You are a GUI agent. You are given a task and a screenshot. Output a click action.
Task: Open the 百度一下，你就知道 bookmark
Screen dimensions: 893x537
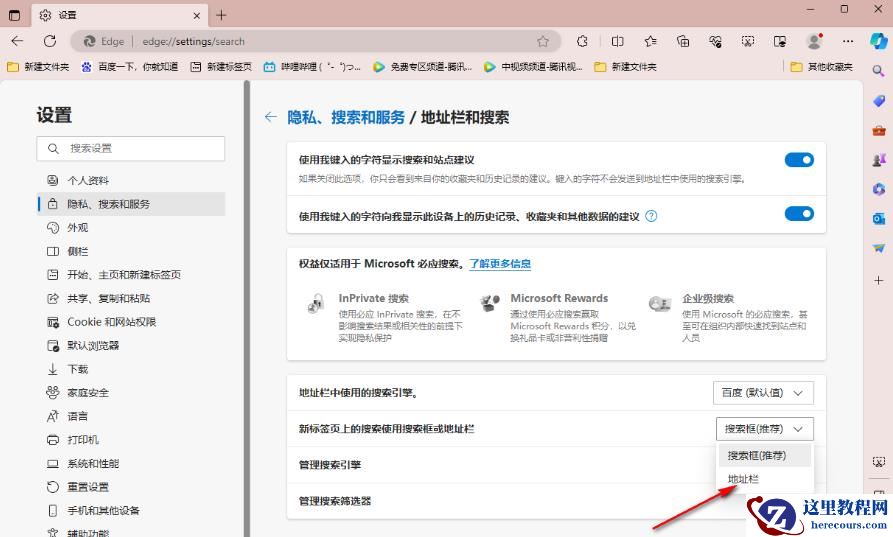pos(130,67)
